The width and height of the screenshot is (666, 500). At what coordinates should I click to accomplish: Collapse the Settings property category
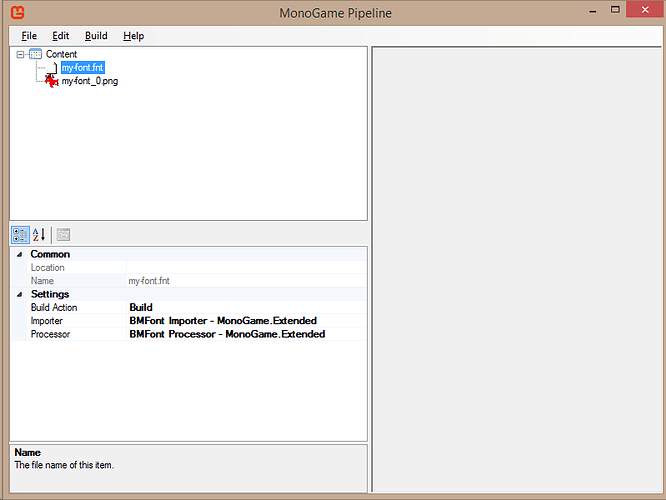point(19,294)
